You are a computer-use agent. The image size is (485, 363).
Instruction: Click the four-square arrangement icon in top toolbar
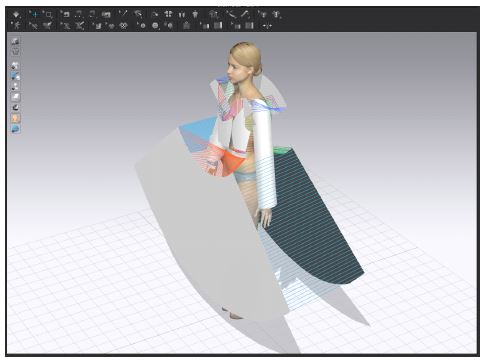[x=168, y=14]
